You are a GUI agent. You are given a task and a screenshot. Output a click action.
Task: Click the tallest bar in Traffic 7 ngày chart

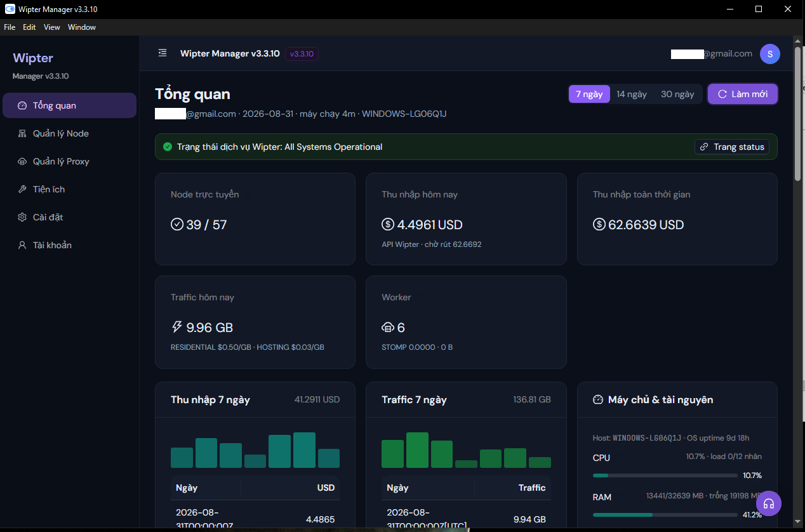point(418,450)
